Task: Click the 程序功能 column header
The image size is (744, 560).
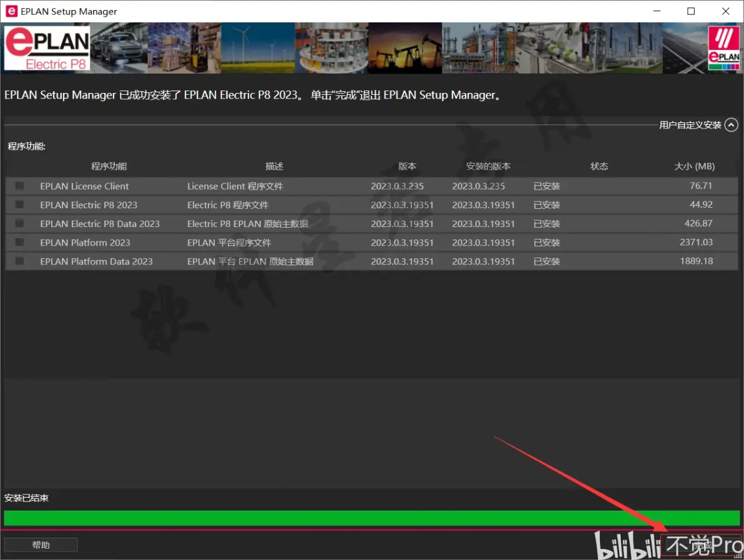Action: tap(109, 166)
